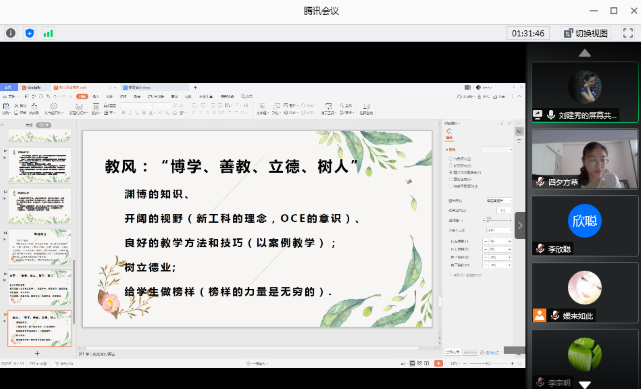
Task: Adjust the transparency slider in properties pane
Action: [498, 220]
